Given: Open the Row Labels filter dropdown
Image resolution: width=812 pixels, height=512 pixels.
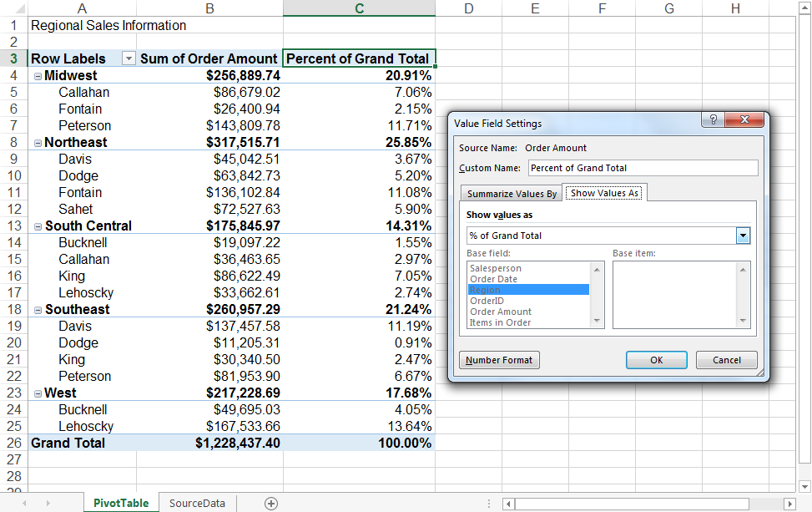Looking at the screenshot, I should point(129,58).
